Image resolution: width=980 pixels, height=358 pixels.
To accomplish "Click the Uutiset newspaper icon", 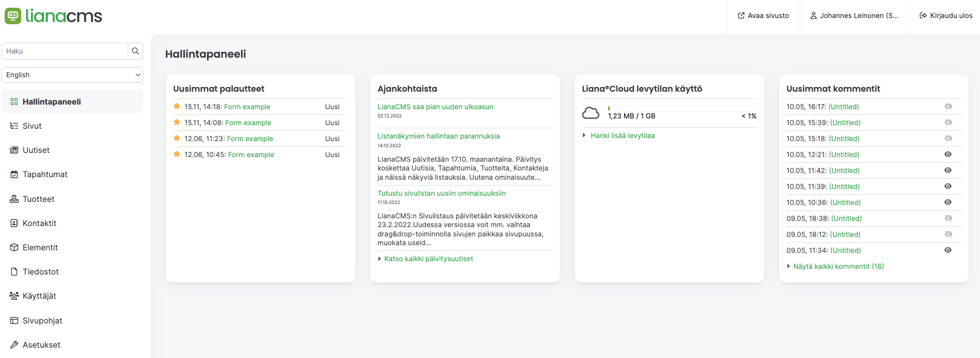I will point(14,150).
